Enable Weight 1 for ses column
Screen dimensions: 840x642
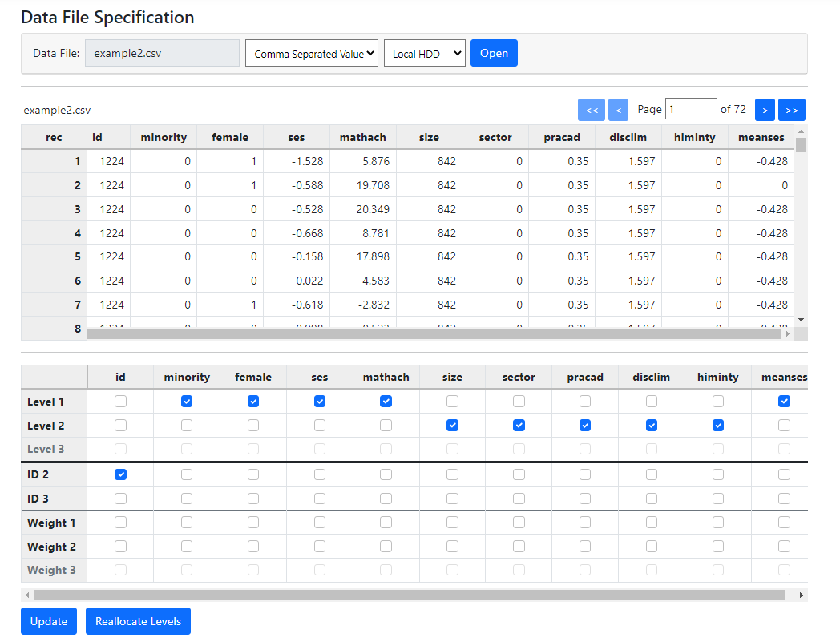[x=320, y=523]
